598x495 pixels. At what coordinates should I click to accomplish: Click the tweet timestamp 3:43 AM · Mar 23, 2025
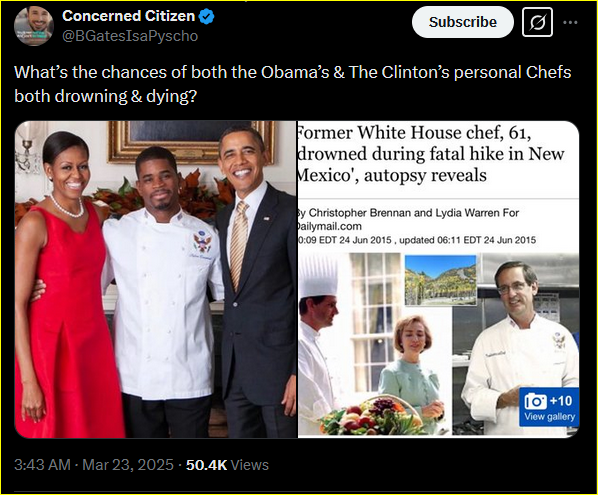click(x=94, y=465)
